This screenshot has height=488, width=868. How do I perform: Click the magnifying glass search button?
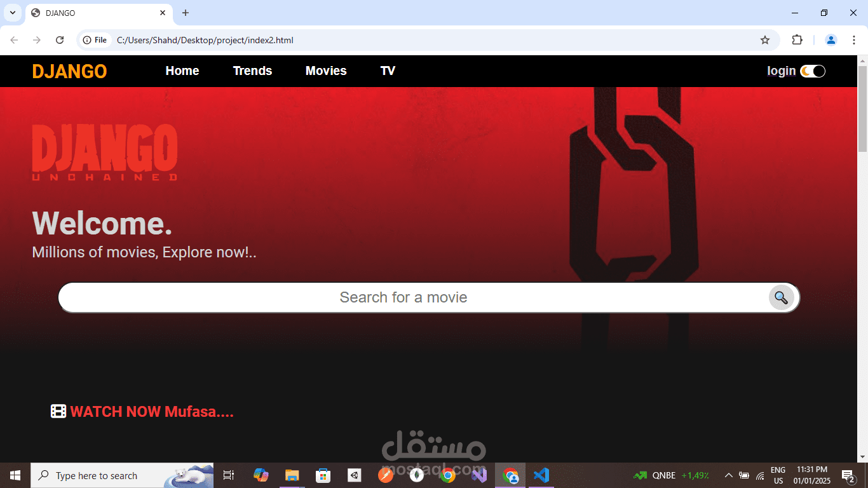coord(781,297)
